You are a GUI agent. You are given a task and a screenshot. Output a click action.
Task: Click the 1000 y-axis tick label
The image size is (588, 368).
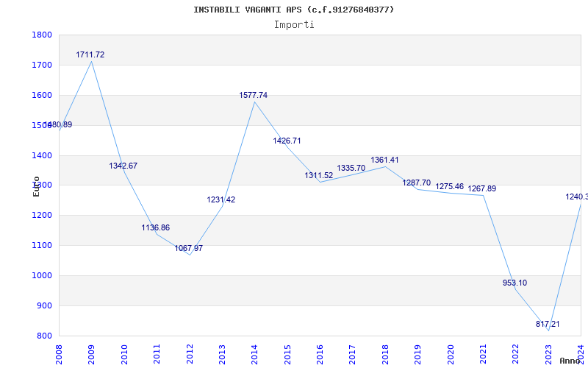[x=42, y=275]
